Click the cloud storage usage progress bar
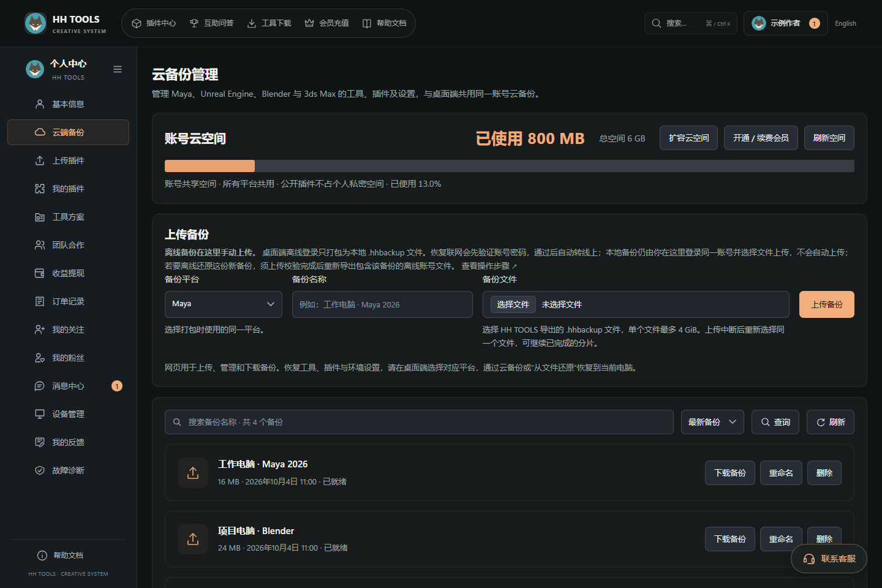The width and height of the screenshot is (882, 588). pos(510,166)
